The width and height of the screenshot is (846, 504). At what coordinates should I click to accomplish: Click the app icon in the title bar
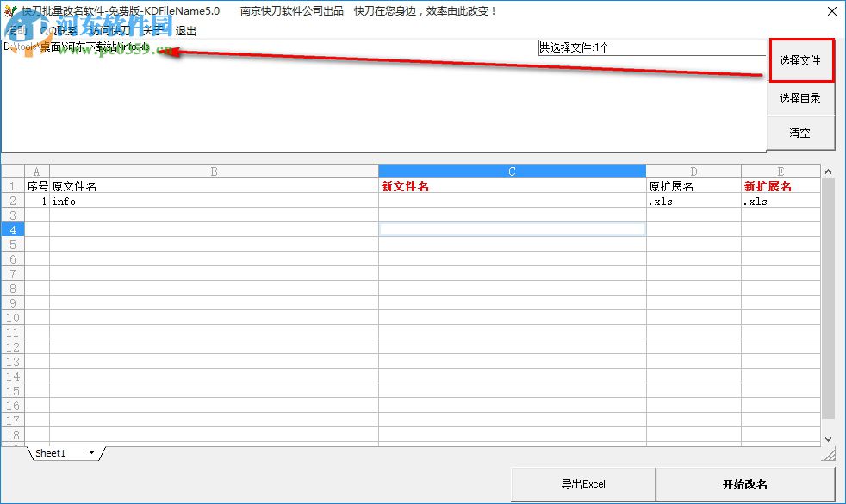(x=12, y=11)
